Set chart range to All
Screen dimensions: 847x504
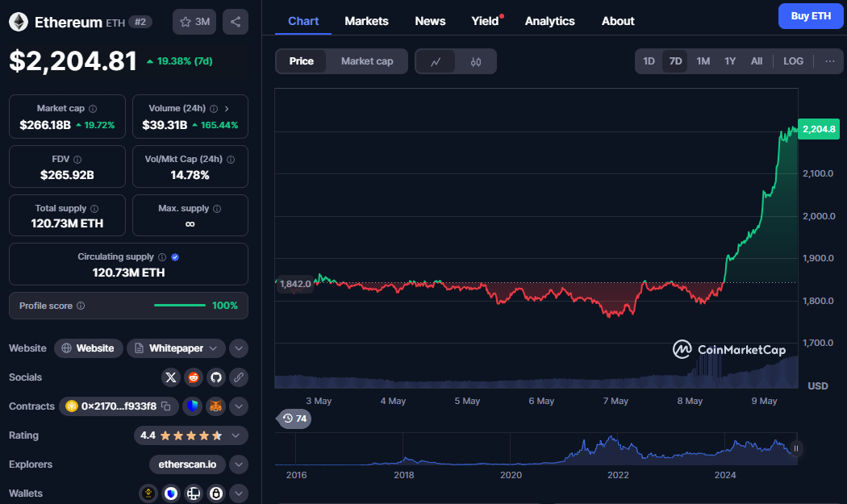coord(757,61)
